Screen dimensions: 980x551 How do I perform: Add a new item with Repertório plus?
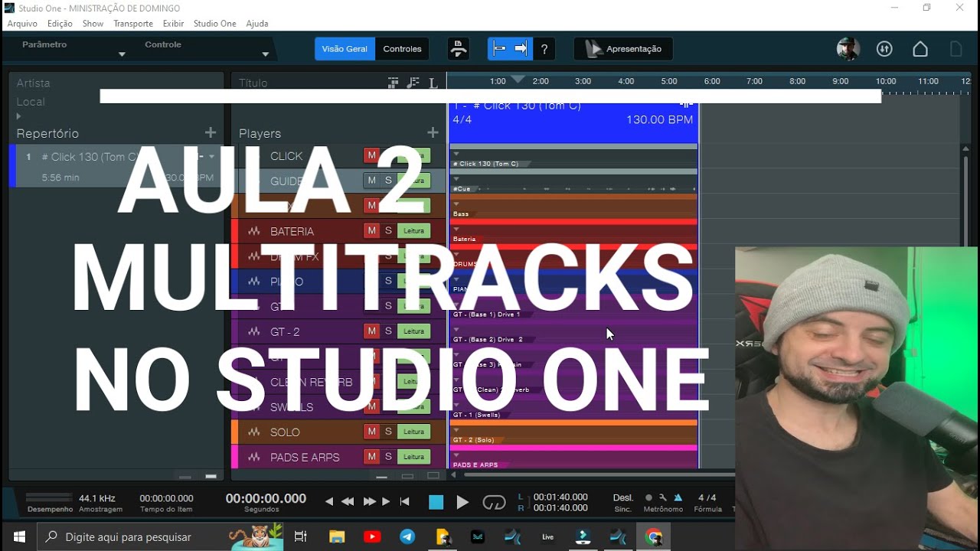pyautogui.click(x=211, y=133)
